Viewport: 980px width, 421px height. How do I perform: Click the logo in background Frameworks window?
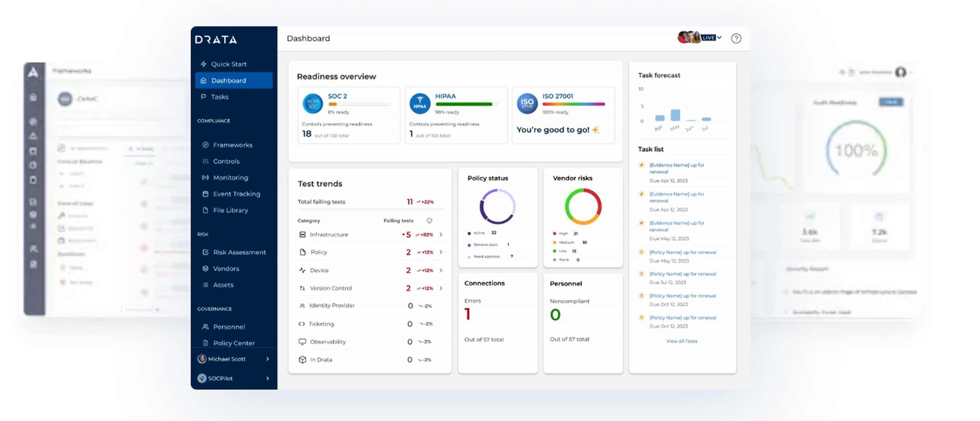pyautogui.click(x=33, y=72)
